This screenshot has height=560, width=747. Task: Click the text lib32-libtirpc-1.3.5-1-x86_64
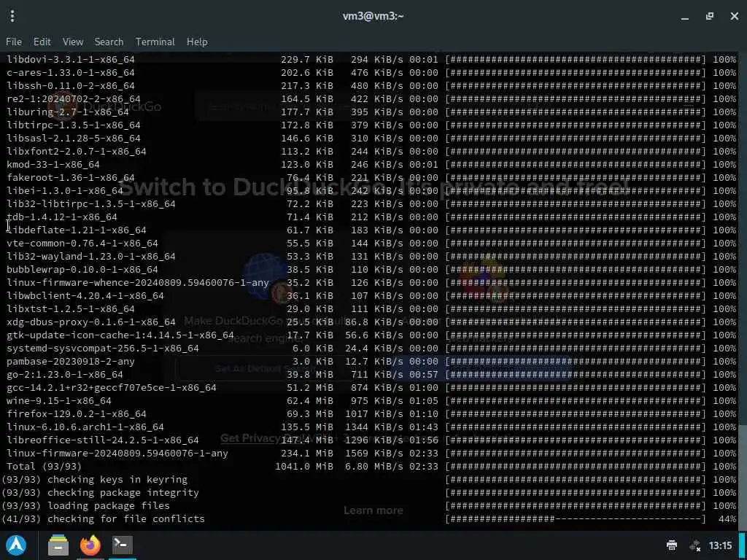click(x=91, y=204)
